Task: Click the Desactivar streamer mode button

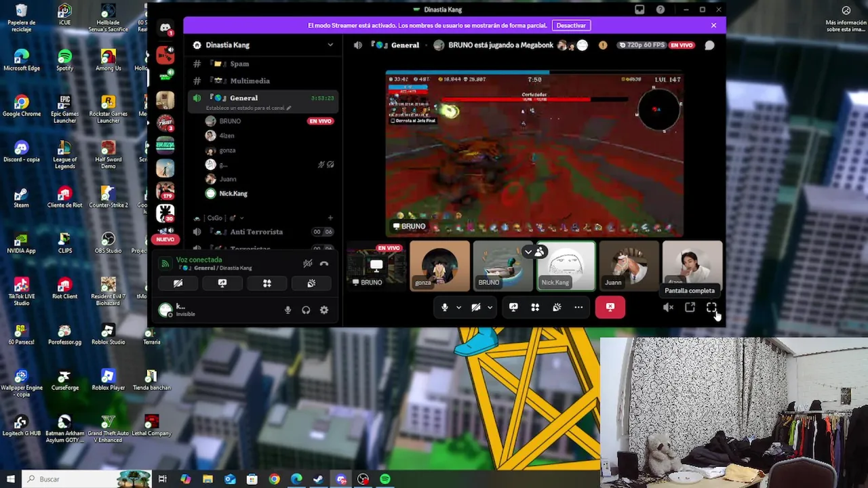Action: point(571,26)
